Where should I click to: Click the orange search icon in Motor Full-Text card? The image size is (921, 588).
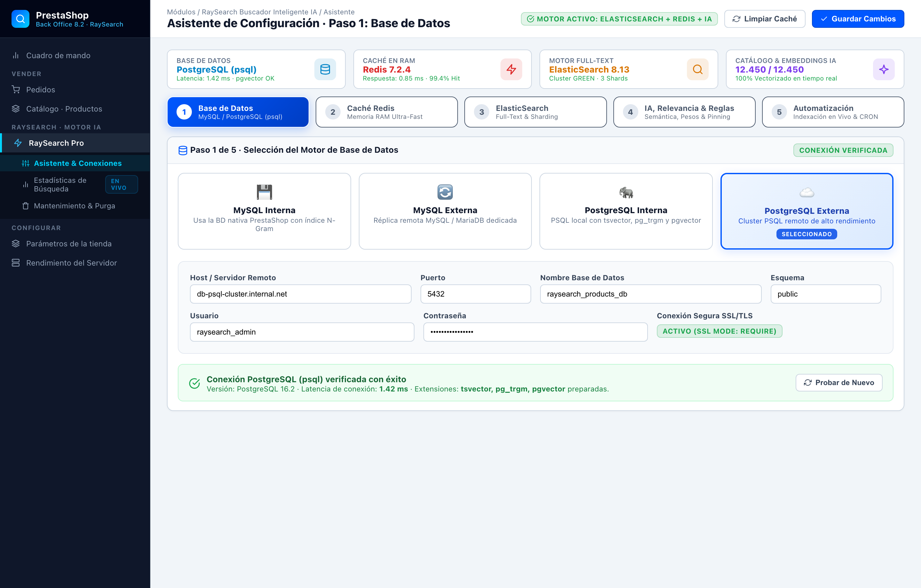point(698,69)
